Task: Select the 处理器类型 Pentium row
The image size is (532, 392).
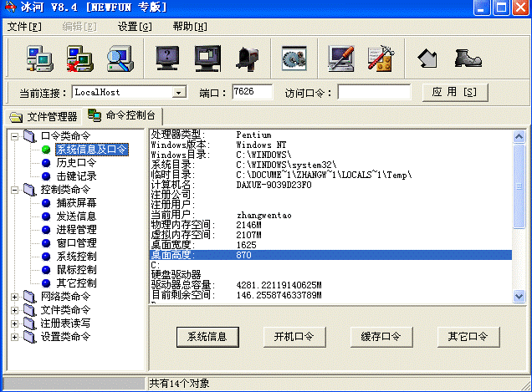Action: click(x=330, y=135)
